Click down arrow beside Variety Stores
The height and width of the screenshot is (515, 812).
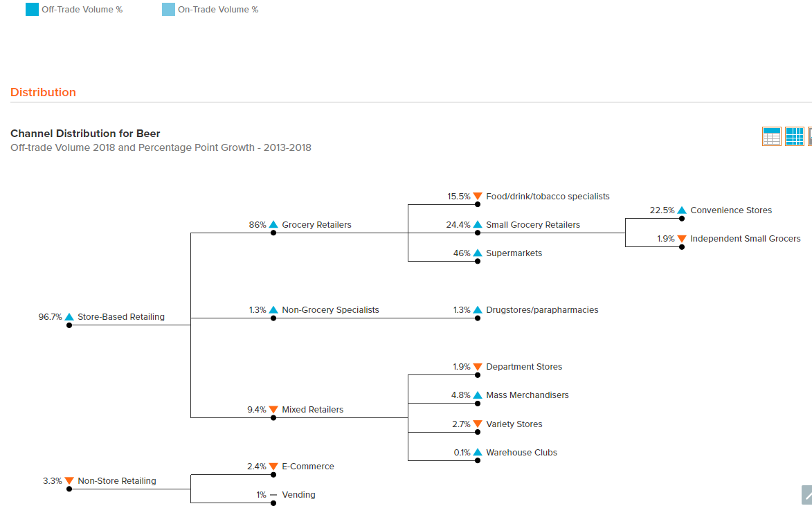coord(478,424)
